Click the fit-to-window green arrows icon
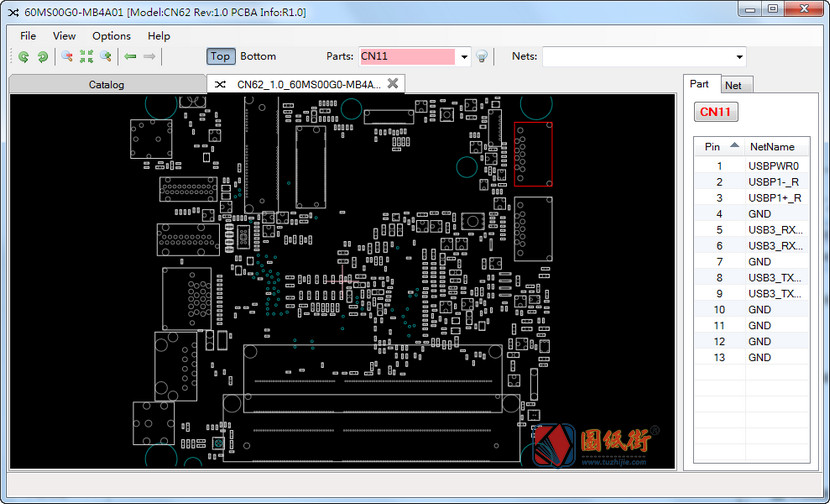The width and height of the screenshot is (830, 504). [86, 56]
